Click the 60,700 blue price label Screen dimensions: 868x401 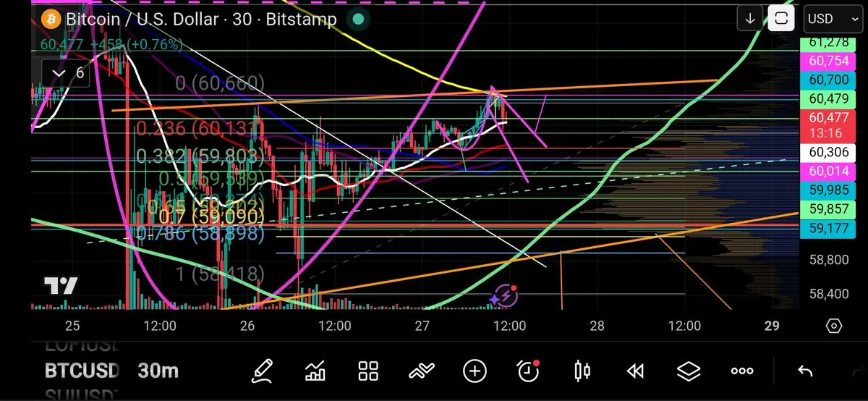(829, 80)
